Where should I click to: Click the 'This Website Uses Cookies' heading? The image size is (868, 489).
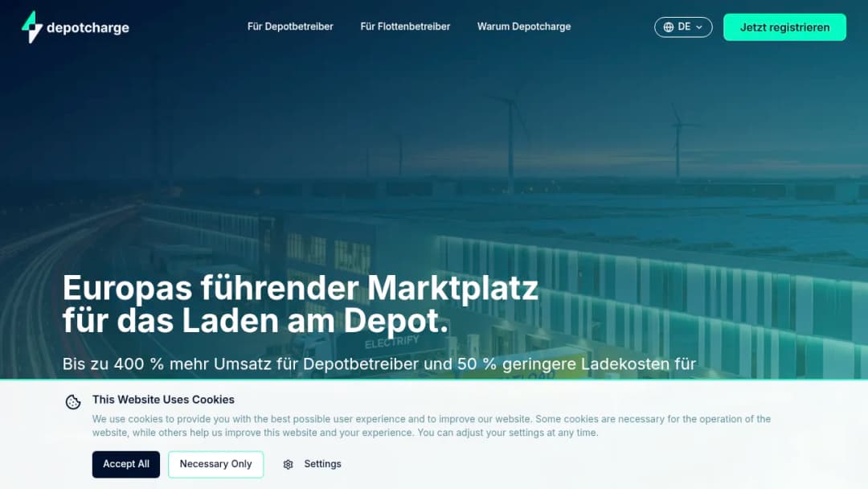click(x=163, y=399)
